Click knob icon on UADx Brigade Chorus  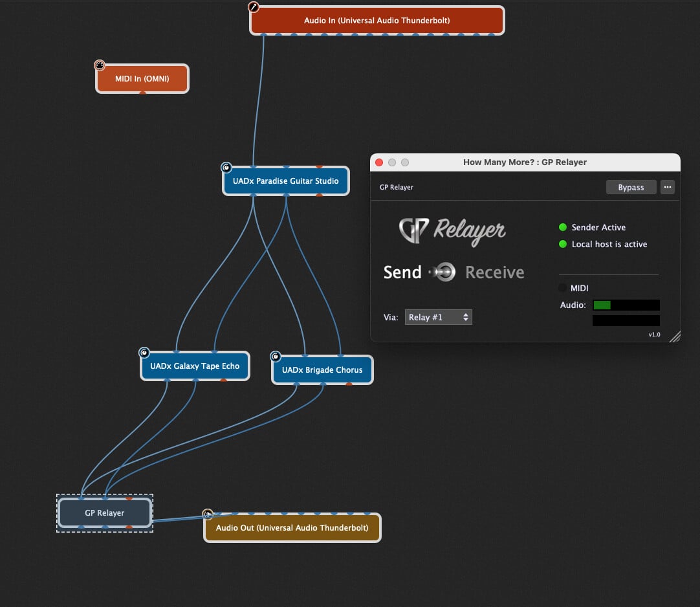(x=276, y=357)
